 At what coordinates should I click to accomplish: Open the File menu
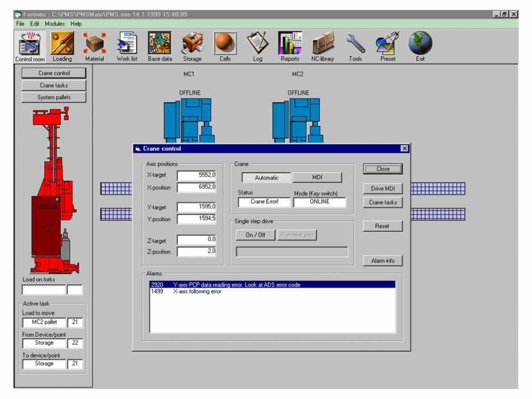click(x=20, y=24)
